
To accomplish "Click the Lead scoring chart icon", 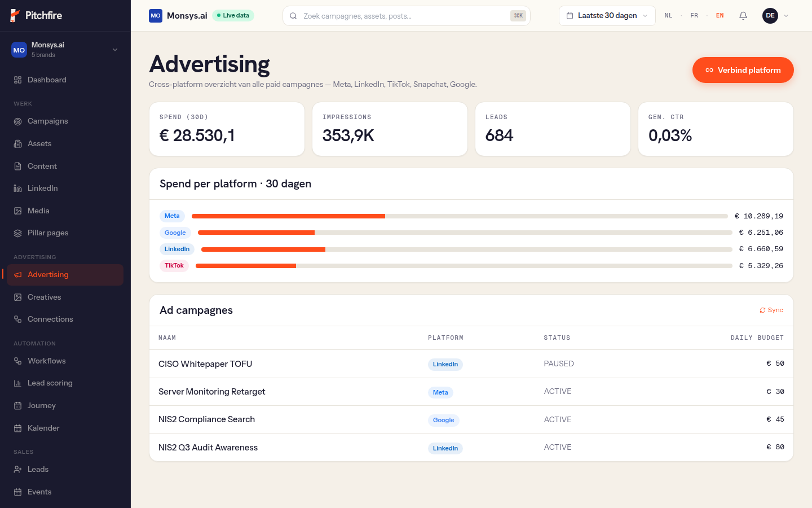I will 18,383.
